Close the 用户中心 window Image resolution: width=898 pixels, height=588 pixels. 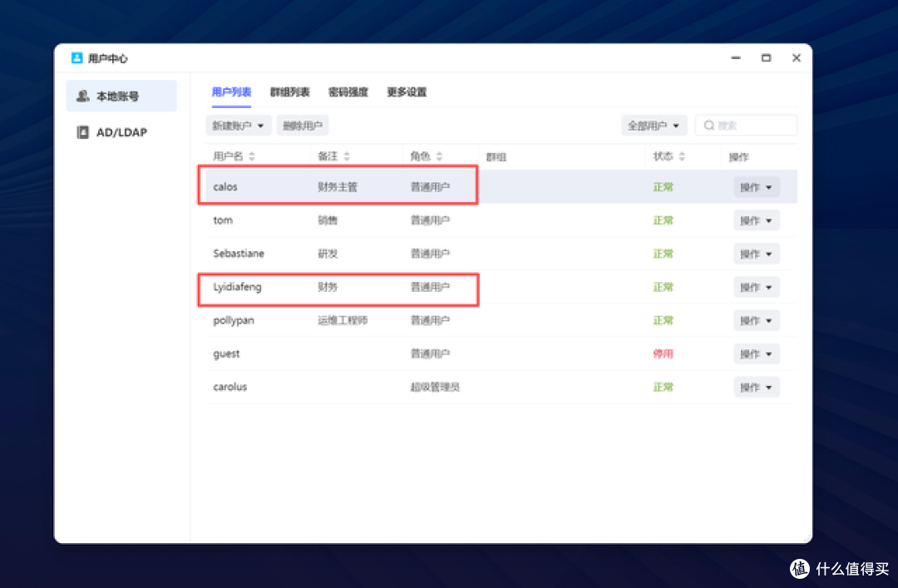[x=797, y=58]
